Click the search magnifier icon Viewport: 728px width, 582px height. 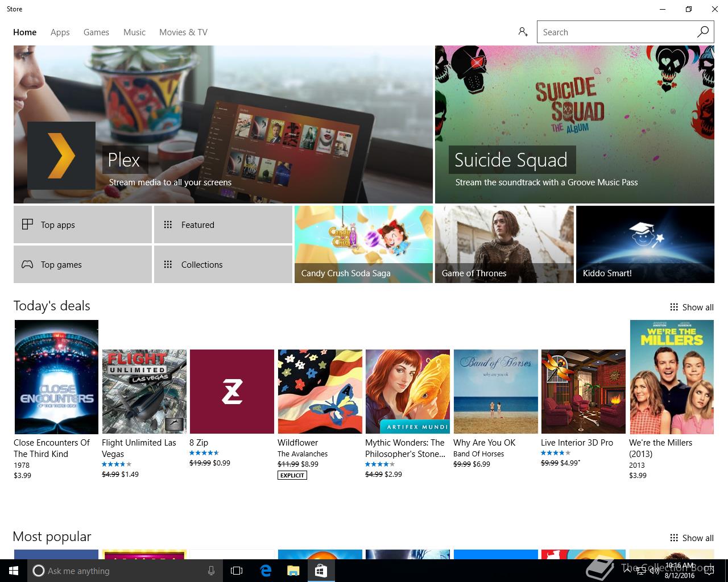703,32
